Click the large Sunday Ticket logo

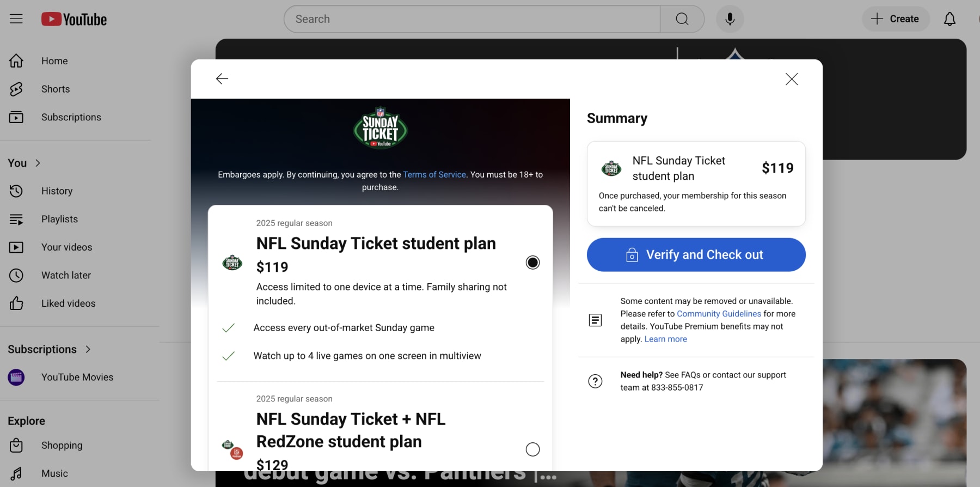click(381, 127)
